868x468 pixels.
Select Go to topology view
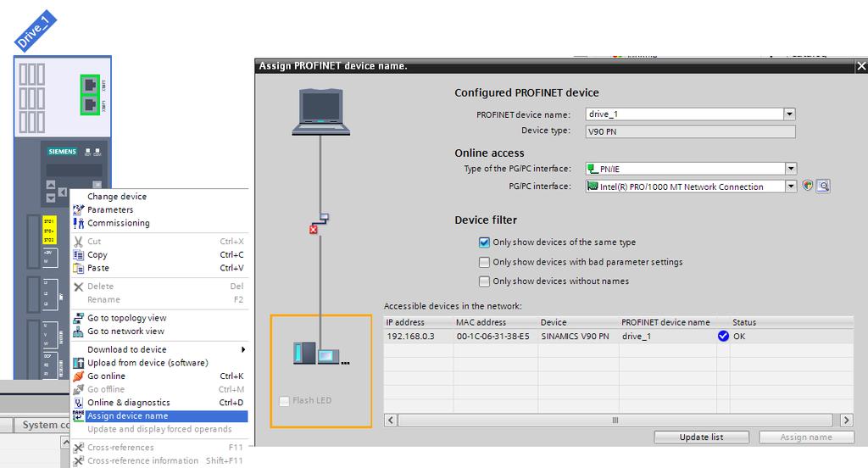tap(159, 318)
